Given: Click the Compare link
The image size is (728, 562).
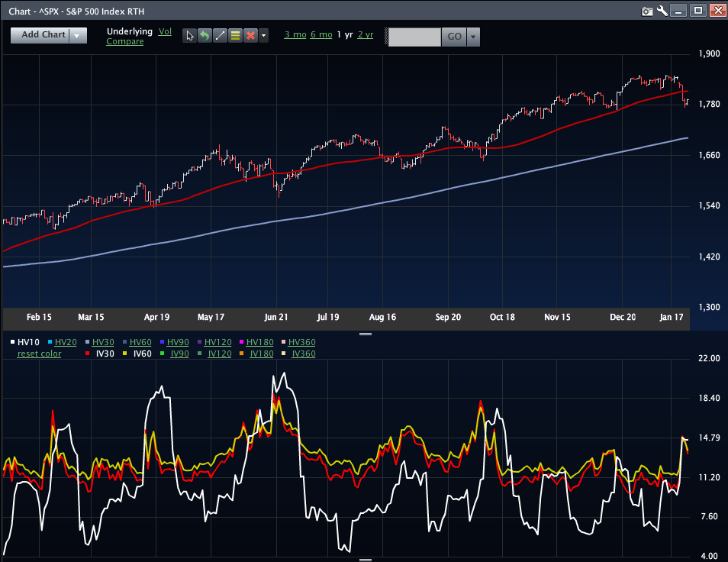Looking at the screenshot, I should (124, 41).
